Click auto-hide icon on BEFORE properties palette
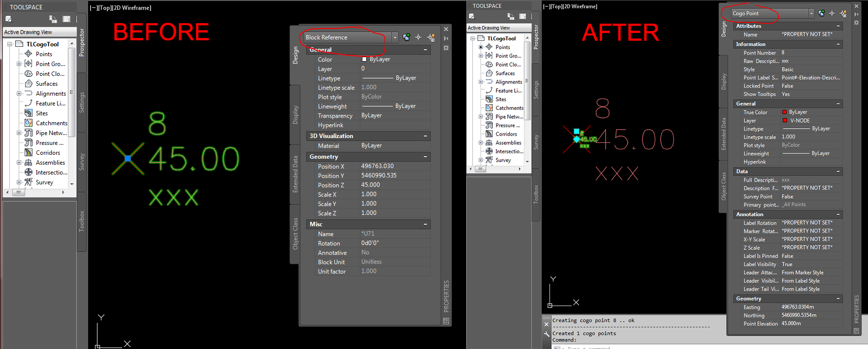The image size is (868, 349). [446, 38]
